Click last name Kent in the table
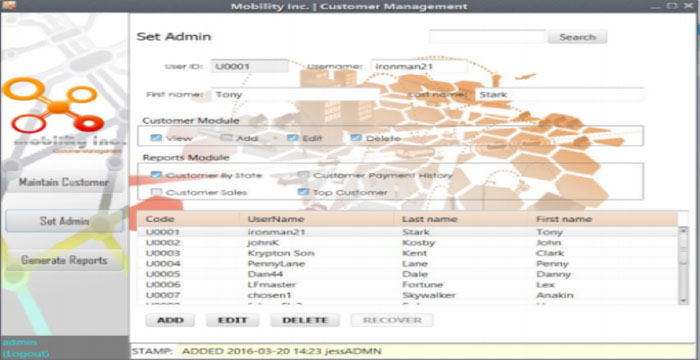 415,253
